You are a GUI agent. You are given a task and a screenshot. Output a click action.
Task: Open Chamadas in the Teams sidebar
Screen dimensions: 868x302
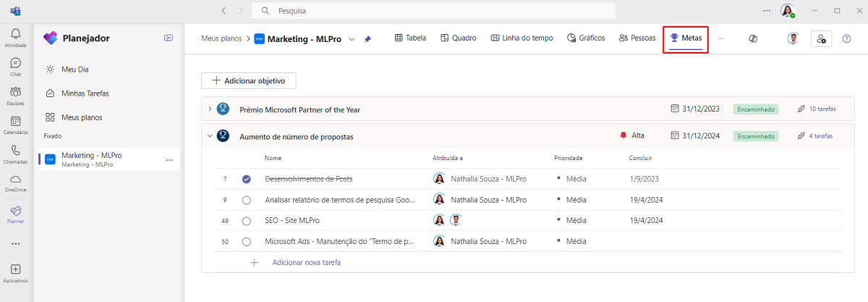pyautogui.click(x=15, y=154)
